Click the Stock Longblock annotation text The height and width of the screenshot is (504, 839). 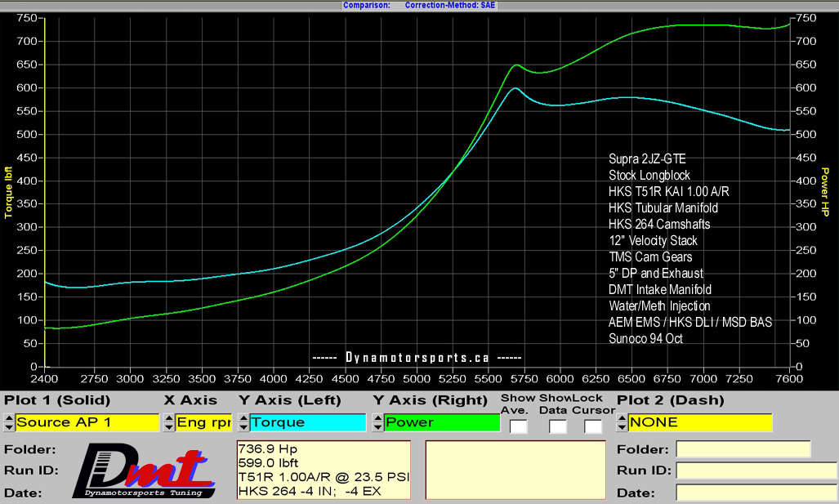pyautogui.click(x=649, y=175)
